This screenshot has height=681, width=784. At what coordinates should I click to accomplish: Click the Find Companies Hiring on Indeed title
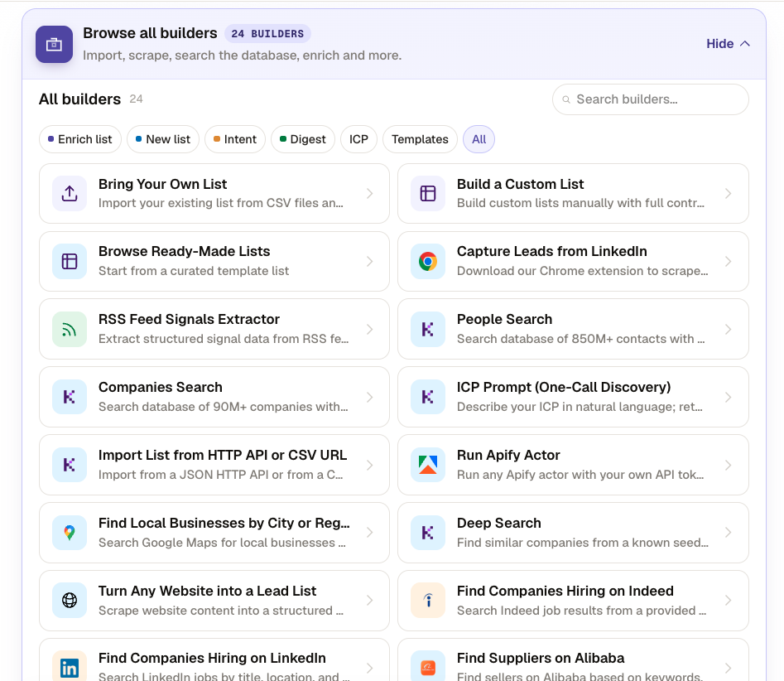565,591
